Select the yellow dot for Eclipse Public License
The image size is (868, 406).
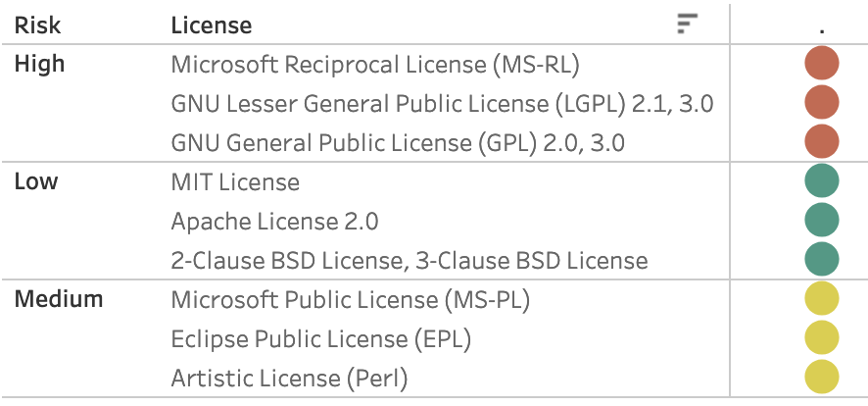click(x=822, y=338)
